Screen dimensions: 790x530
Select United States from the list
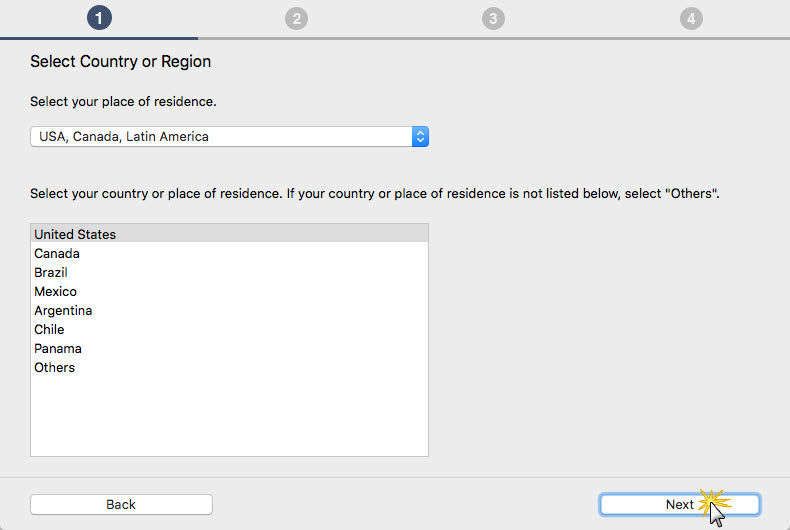tap(75, 234)
